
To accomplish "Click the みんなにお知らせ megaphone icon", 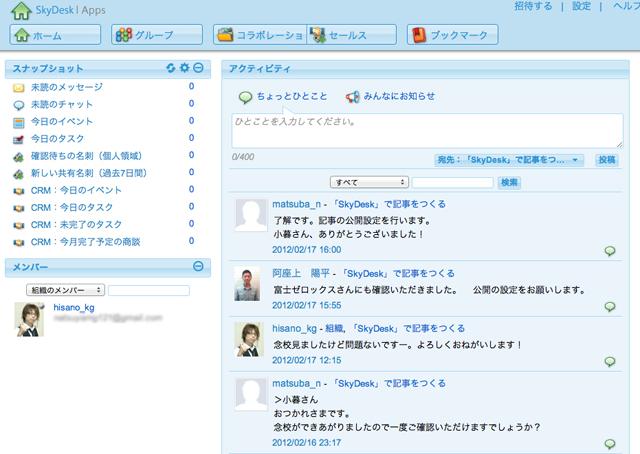I will (353, 97).
